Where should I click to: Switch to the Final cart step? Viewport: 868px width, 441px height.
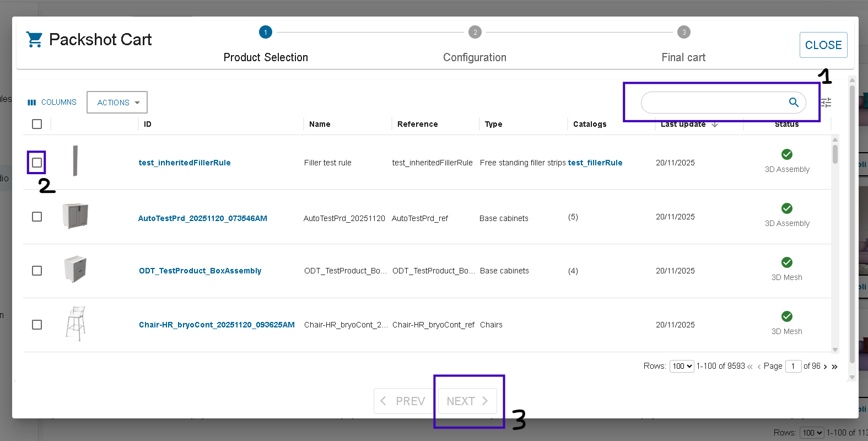click(x=683, y=33)
